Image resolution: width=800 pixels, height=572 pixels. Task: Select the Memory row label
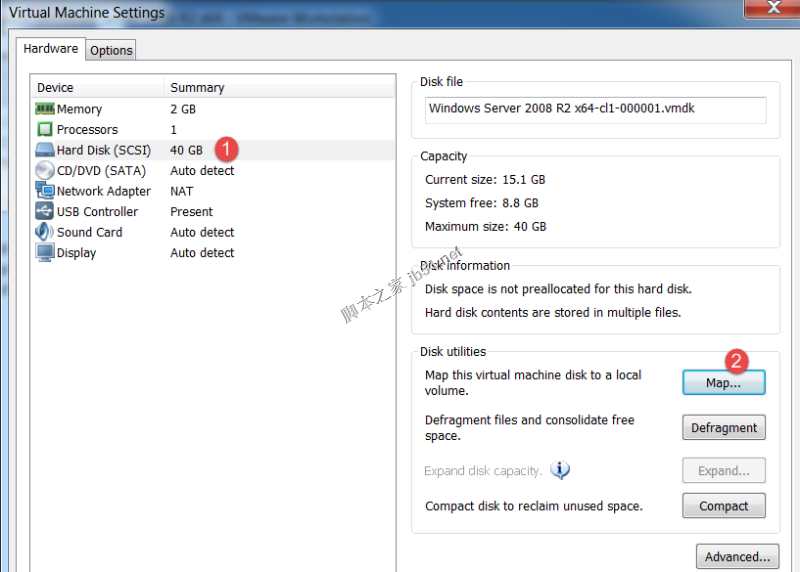(x=80, y=109)
